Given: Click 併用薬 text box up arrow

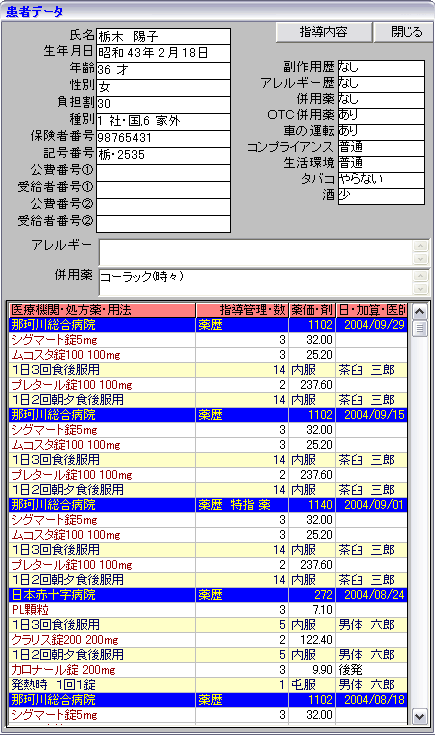Looking at the screenshot, I should click(x=420, y=276).
